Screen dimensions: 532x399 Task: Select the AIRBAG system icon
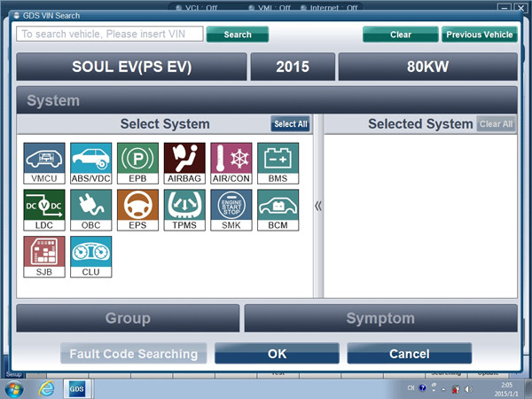tap(184, 163)
